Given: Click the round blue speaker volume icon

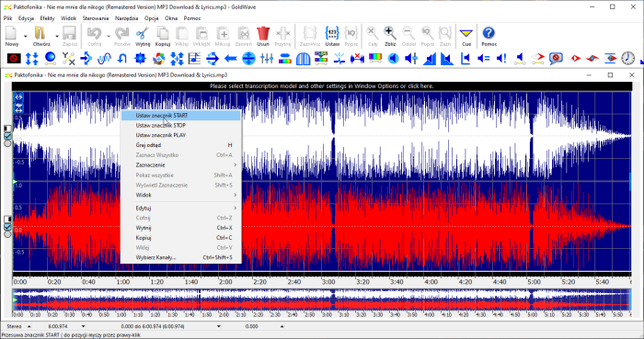Looking at the screenshot, I should (x=394, y=59).
